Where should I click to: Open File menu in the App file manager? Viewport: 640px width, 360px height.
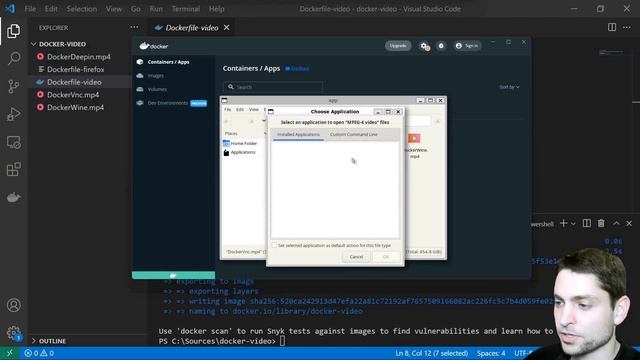(x=228, y=109)
